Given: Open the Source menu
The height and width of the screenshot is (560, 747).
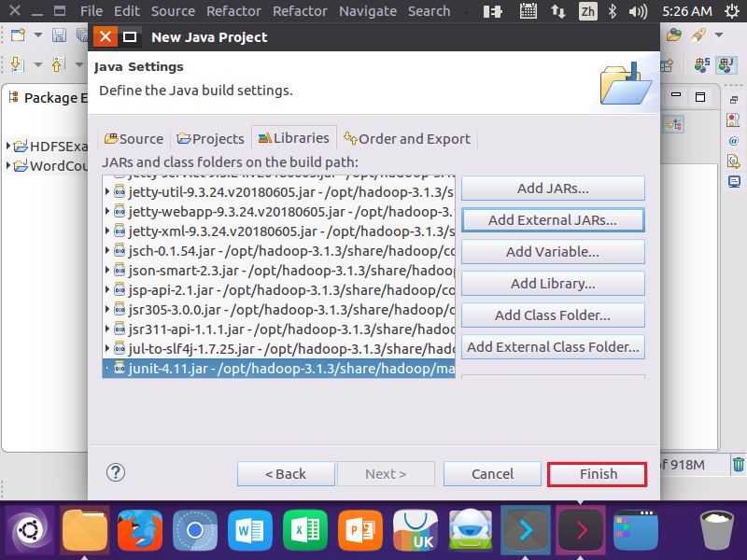Looking at the screenshot, I should [173, 11].
